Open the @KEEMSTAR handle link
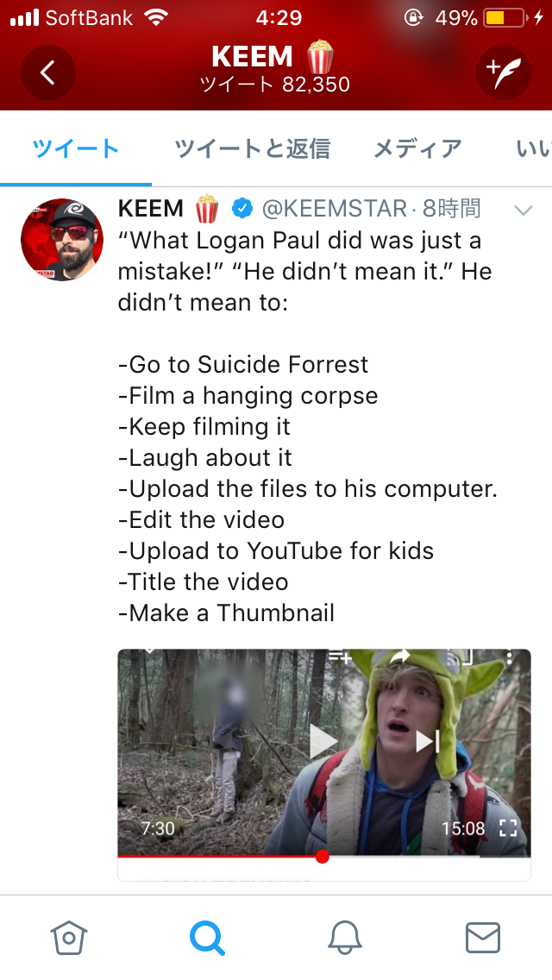Screen dimensions: 552x980 coord(335,208)
